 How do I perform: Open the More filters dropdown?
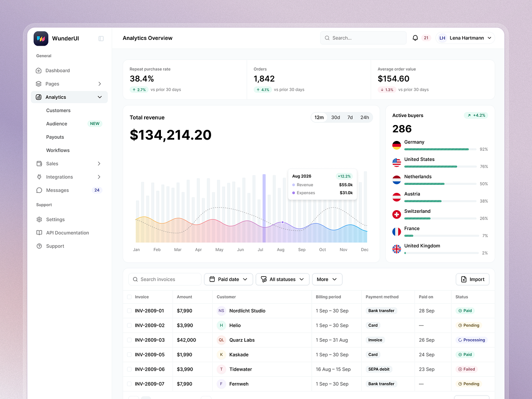point(327,279)
